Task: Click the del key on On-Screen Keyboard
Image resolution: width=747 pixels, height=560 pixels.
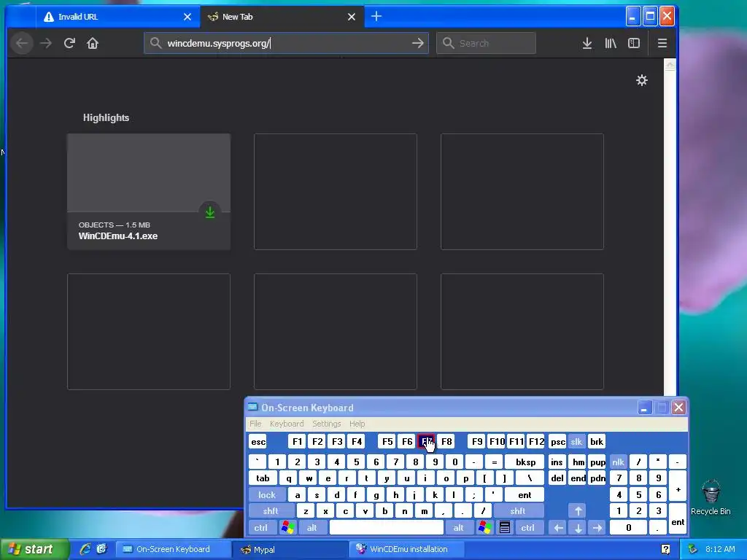Action: 557,478
